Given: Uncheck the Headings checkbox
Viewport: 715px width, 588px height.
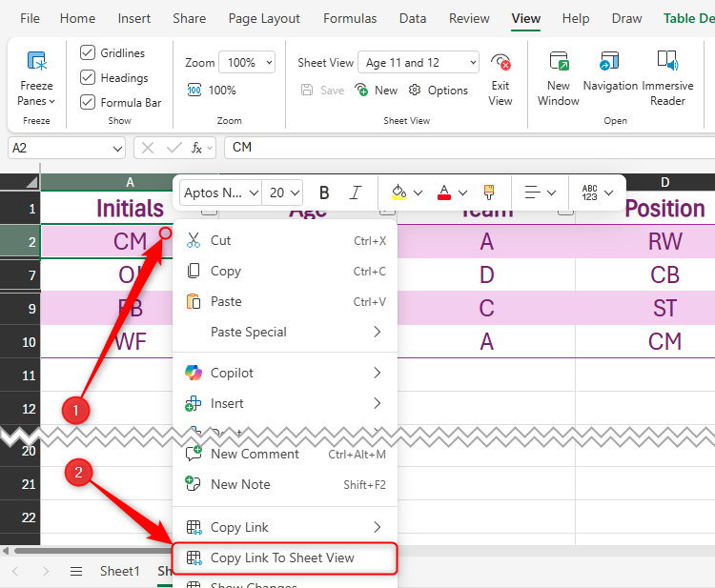Looking at the screenshot, I should (88, 77).
